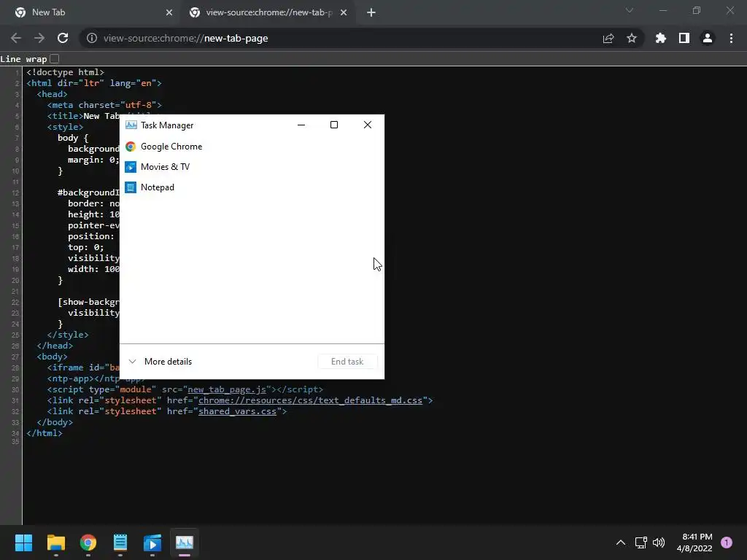The width and height of the screenshot is (747, 560).
Task: Open the text_defaults_md.css link
Action: coord(310,400)
